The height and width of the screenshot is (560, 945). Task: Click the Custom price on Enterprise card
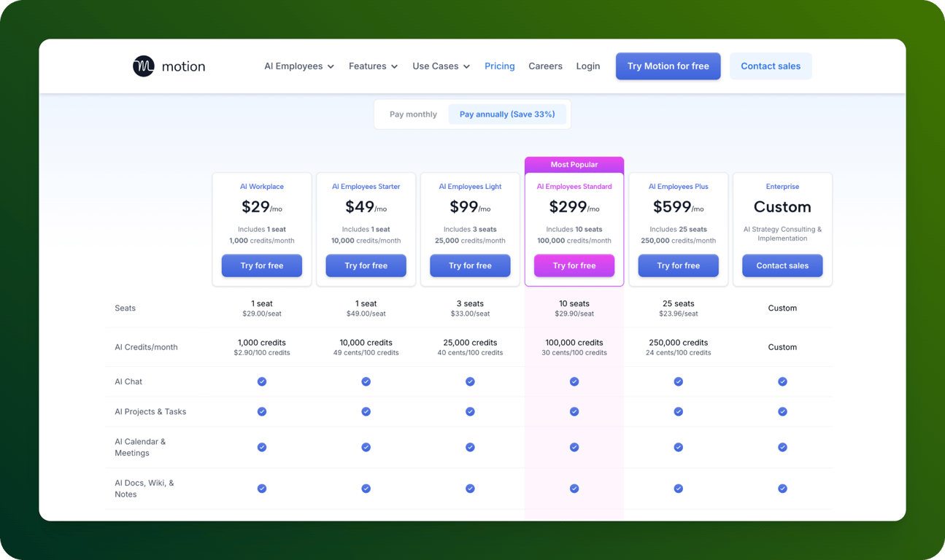(x=782, y=207)
